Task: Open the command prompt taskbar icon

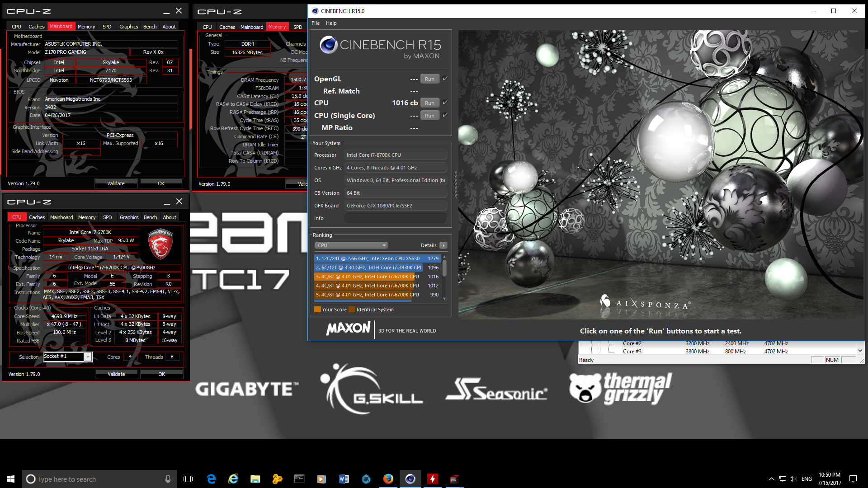Action: [299, 479]
